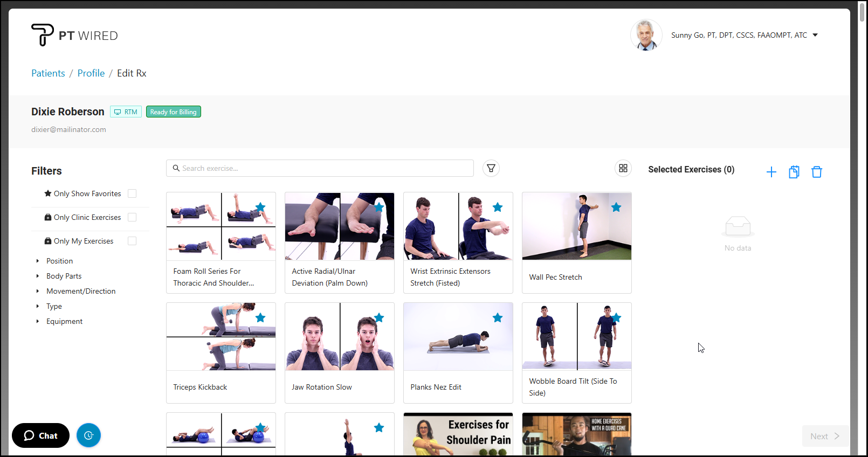This screenshot has width=868, height=457.
Task: Expand the Body Parts filter
Action: (64, 276)
